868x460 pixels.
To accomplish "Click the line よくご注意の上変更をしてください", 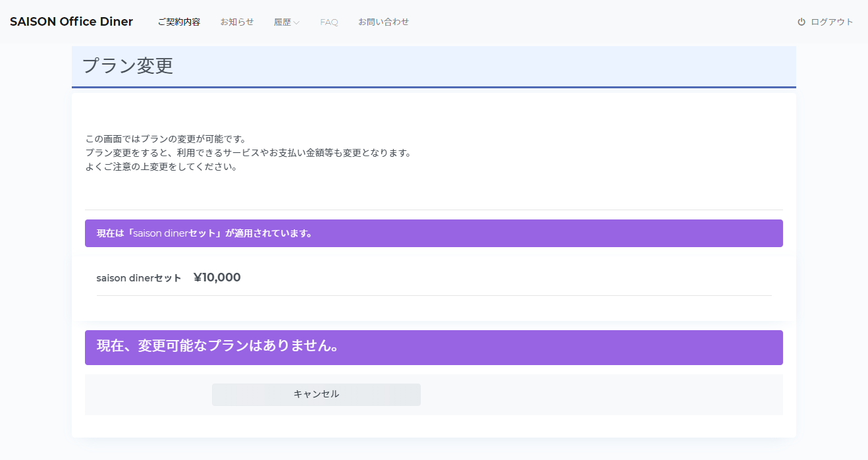I will [161, 167].
